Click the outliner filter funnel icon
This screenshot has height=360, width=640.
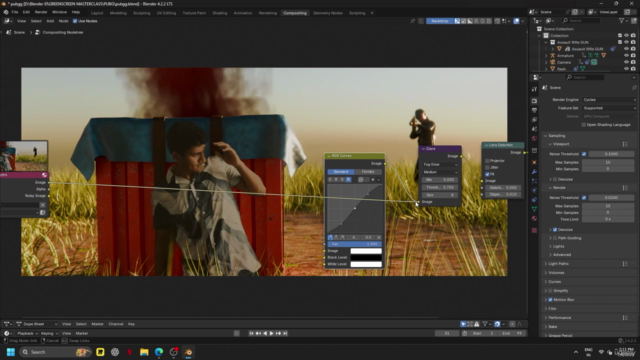[x=622, y=20]
